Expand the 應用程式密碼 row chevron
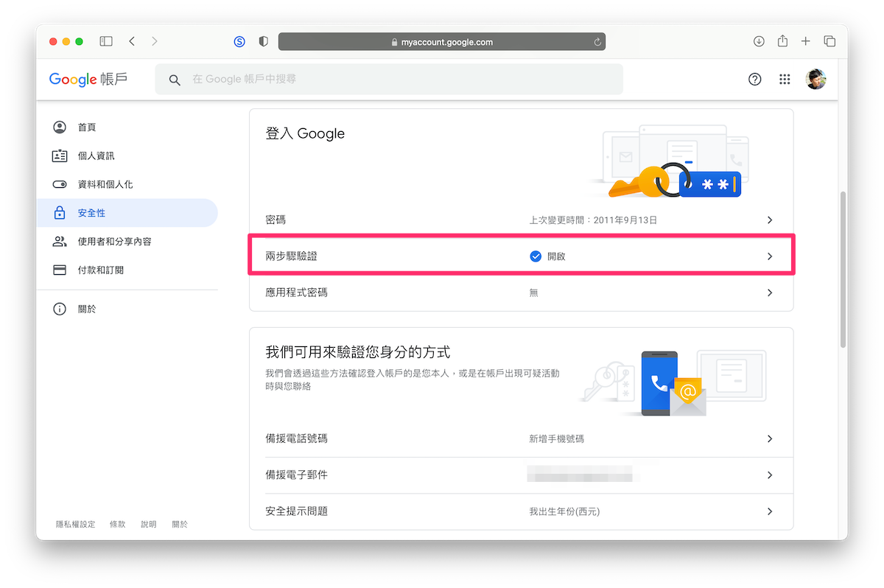This screenshot has width=884, height=588. tap(770, 293)
